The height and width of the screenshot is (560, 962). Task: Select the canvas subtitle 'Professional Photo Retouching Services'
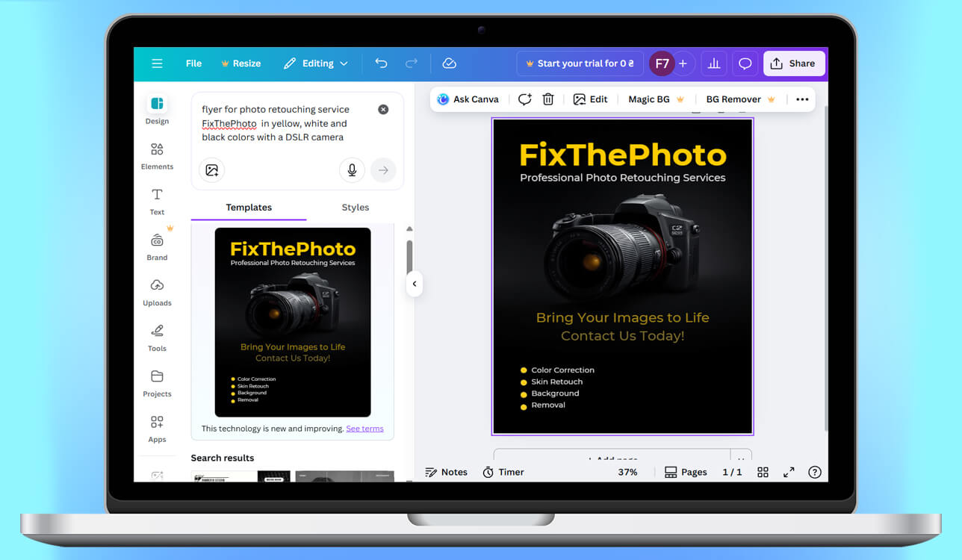[x=623, y=178]
